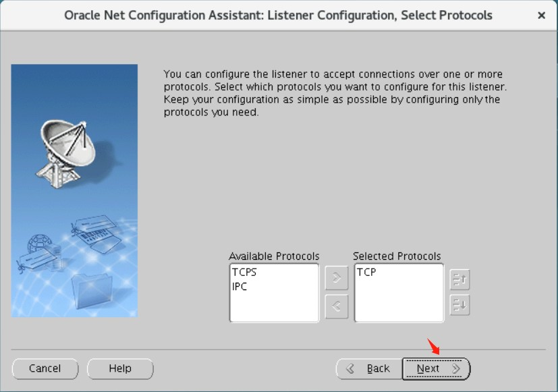Select IPC in Available Protocols

(239, 286)
